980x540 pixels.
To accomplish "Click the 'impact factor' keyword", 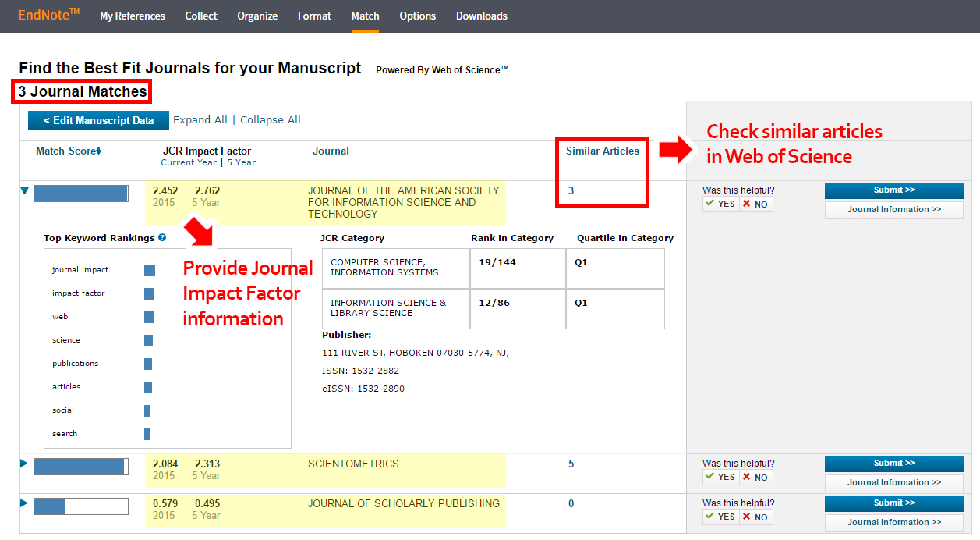I will 79,293.
